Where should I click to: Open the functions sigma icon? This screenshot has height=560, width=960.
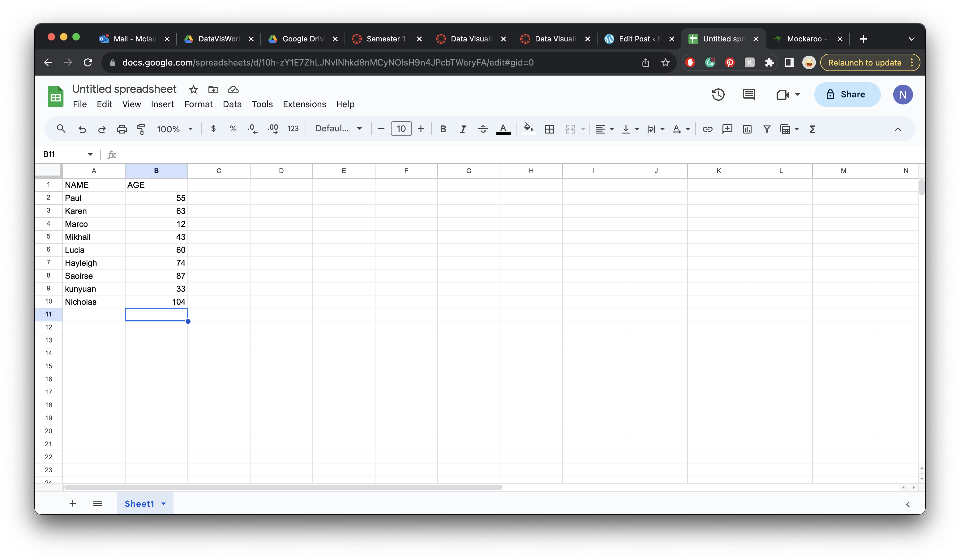point(812,129)
